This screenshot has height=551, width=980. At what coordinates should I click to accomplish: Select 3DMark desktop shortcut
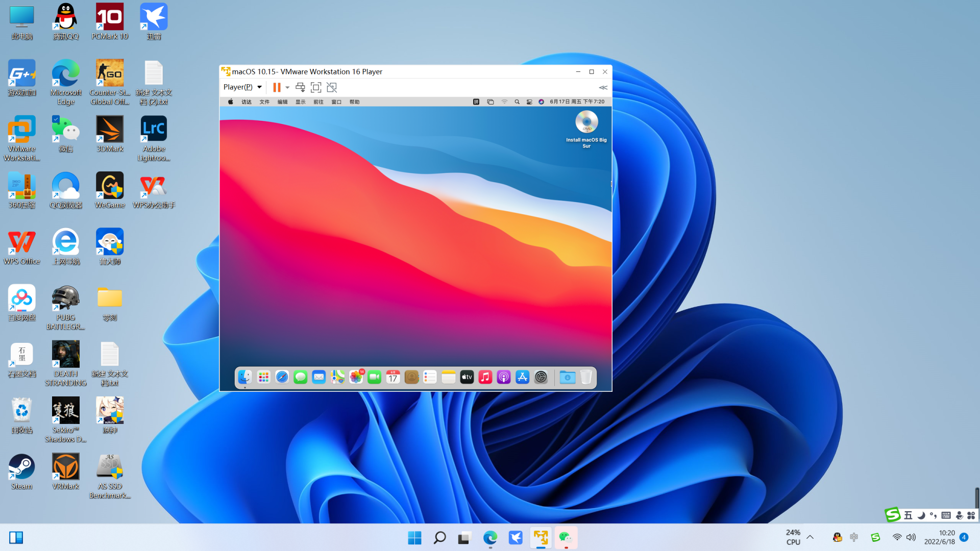tap(110, 134)
